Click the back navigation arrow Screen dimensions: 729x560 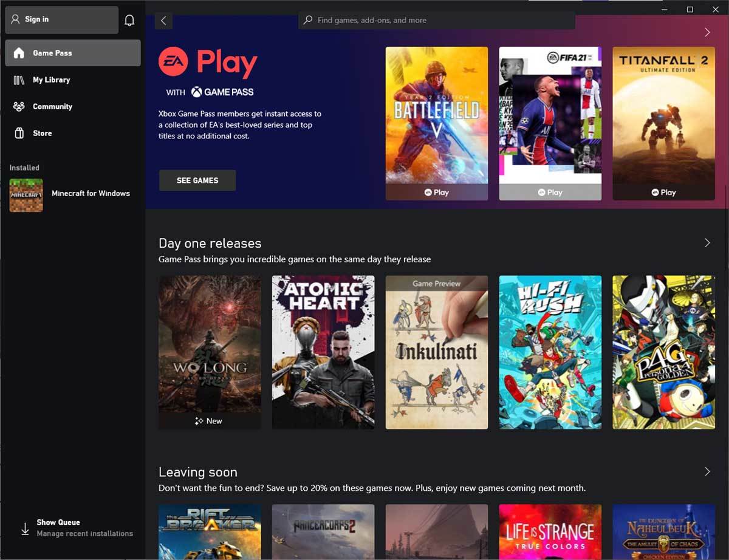163,20
